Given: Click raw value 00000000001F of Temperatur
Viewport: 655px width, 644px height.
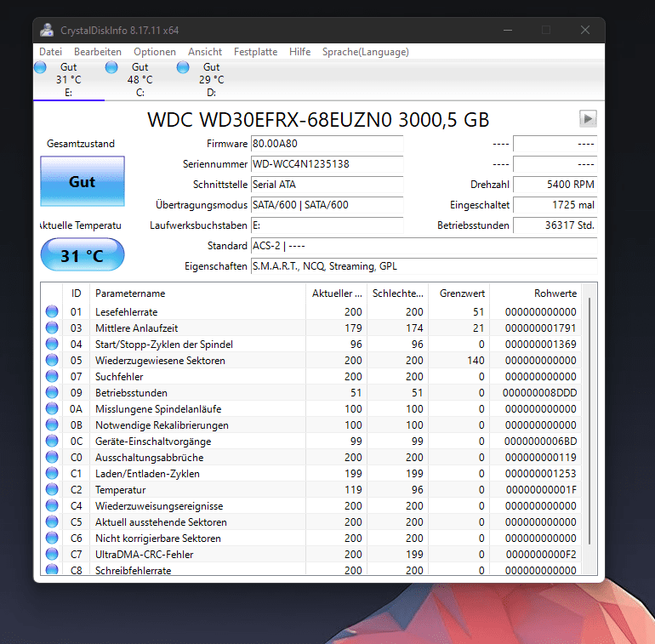Looking at the screenshot, I should (541, 490).
